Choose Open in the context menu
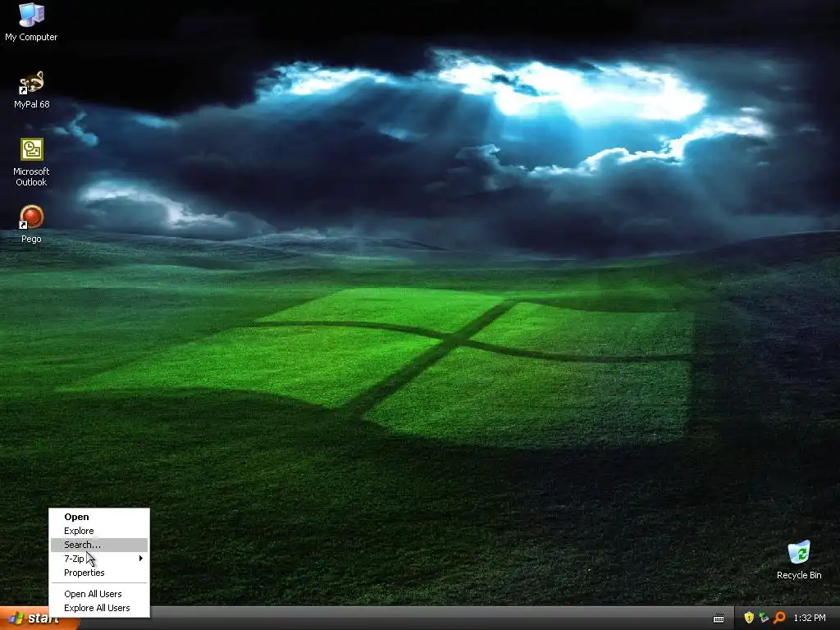The height and width of the screenshot is (630, 840). [99, 517]
